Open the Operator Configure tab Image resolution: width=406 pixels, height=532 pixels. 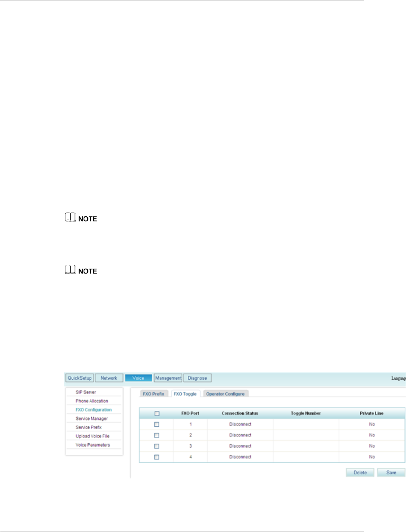(x=225, y=394)
